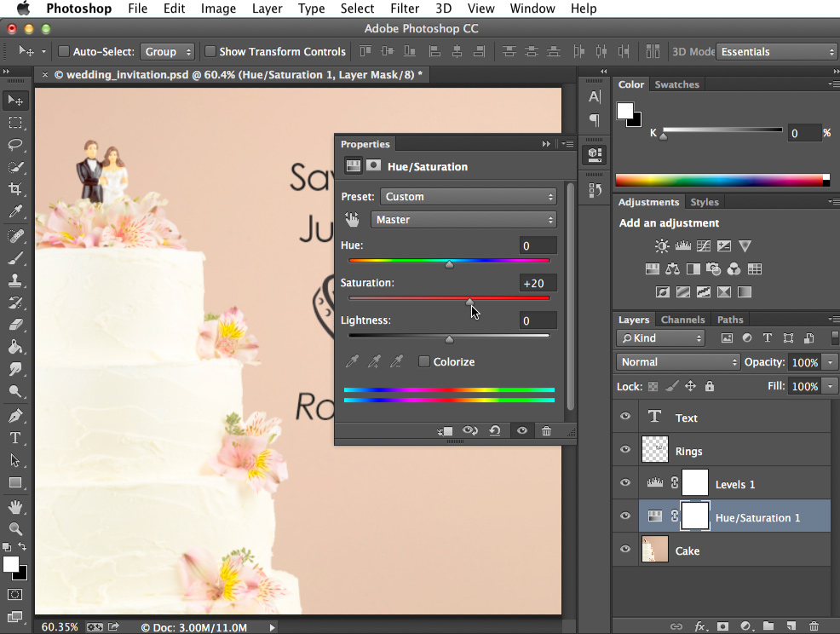
Task: Choose the Healing Brush tool
Action: click(x=15, y=237)
